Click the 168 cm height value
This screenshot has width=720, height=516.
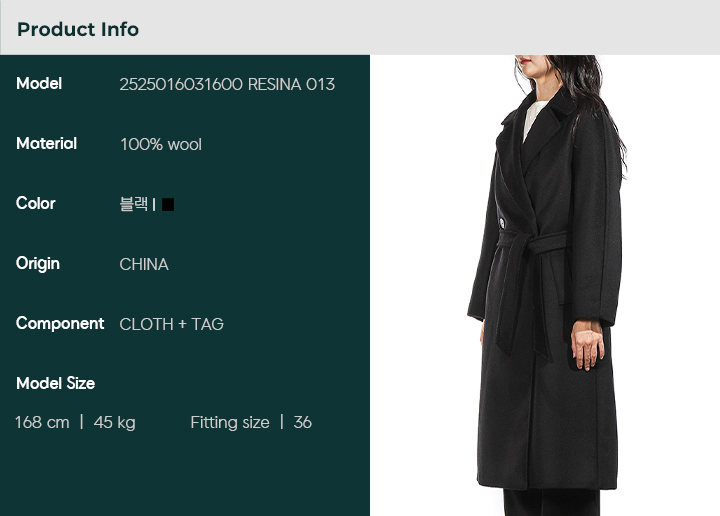coord(42,422)
